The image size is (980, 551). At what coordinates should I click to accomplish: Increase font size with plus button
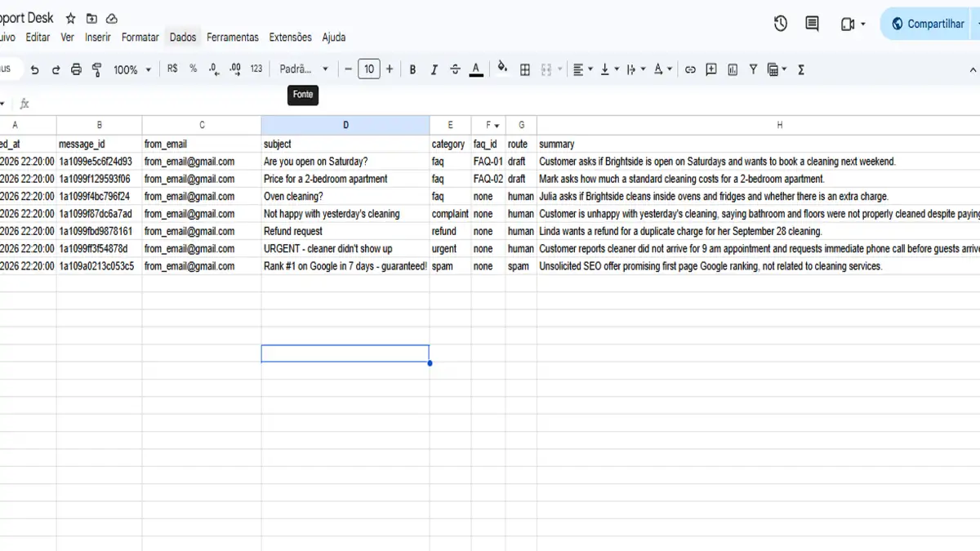tap(390, 69)
